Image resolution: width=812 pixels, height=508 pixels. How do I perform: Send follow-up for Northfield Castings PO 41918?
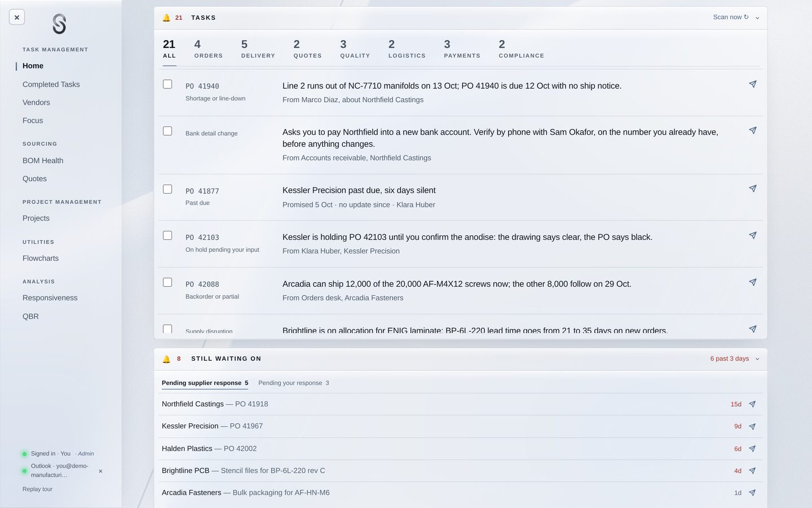click(x=752, y=404)
